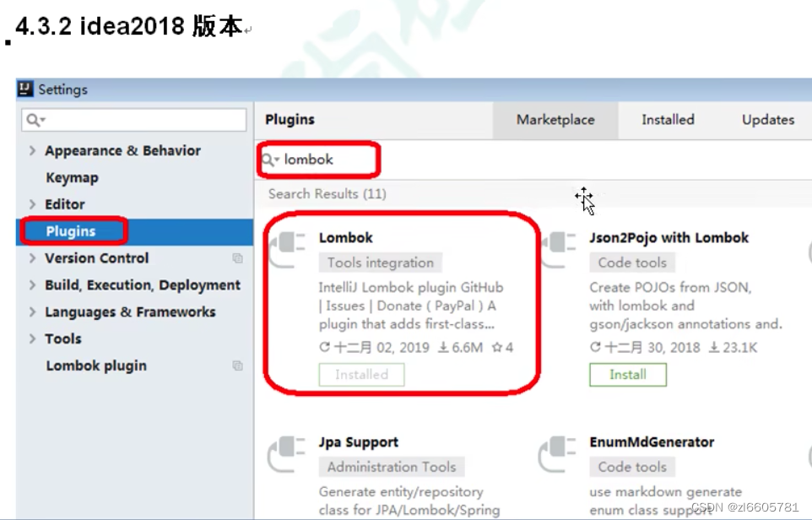This screenshot has height=520, width=812.
Task: Click the Create POJOs from JSON description
Action: tap(685, 306)
